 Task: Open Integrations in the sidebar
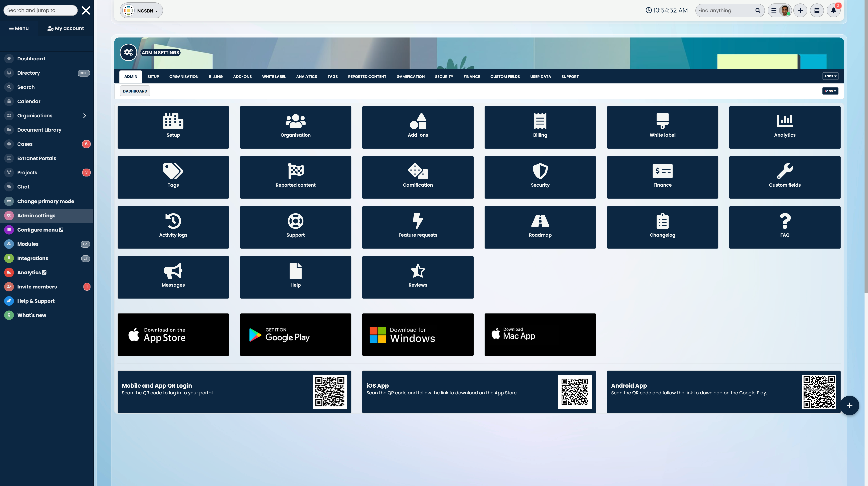47,258
